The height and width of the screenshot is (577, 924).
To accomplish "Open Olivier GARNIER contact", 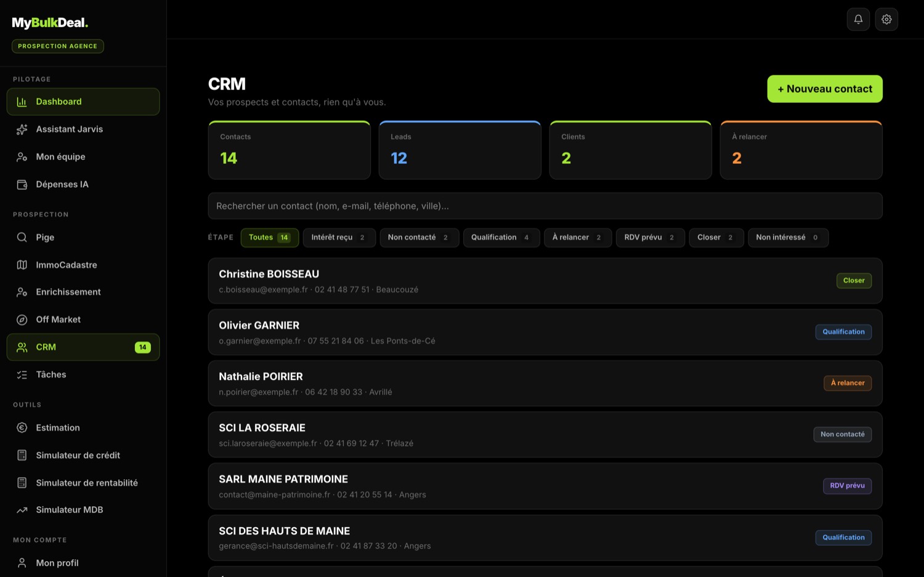I will point(545,332).
